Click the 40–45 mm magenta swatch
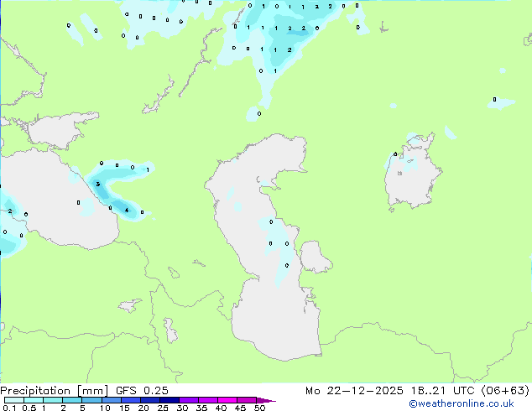The height and width of the screenshot is (411, 532). point(227,400)
